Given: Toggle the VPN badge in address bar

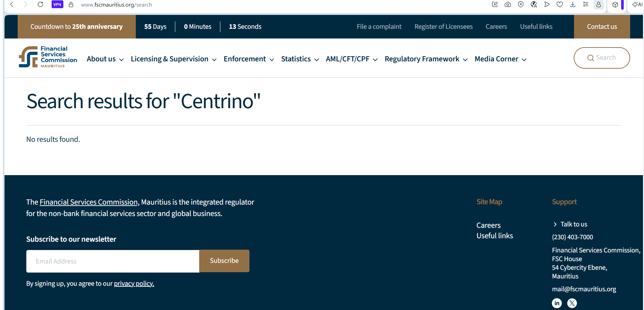Looking at the screenshot, I should click(x=58, y=5).
